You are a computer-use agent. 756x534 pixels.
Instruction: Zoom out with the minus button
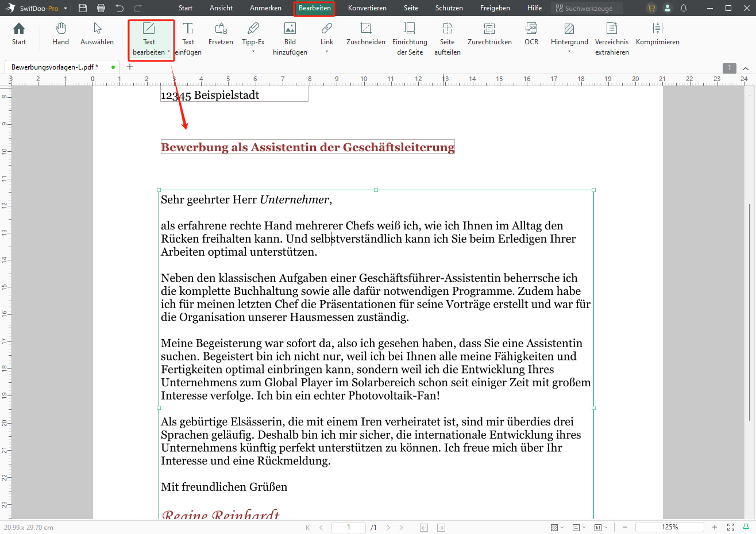[625, 527]
